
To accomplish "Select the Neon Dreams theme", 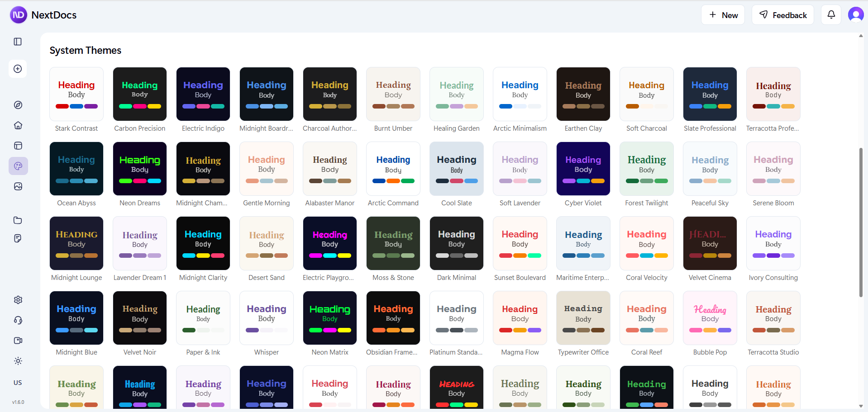I will tap(139, 168).
